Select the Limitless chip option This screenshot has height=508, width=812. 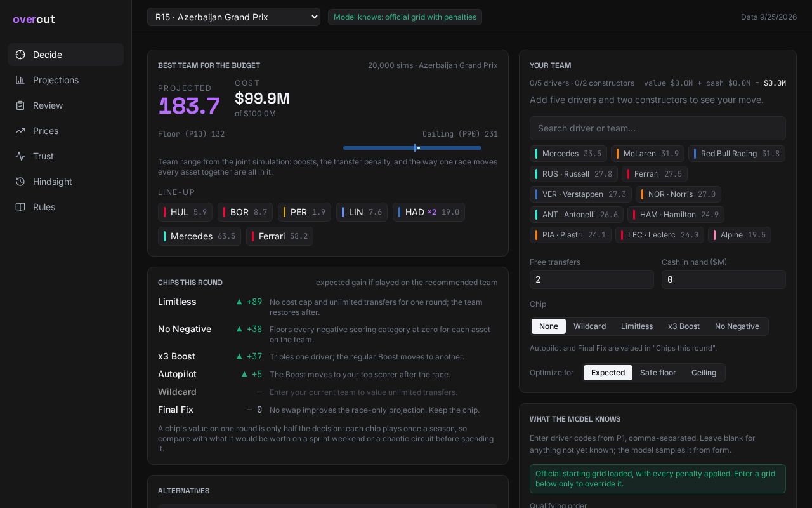click(x=637, y=326)
